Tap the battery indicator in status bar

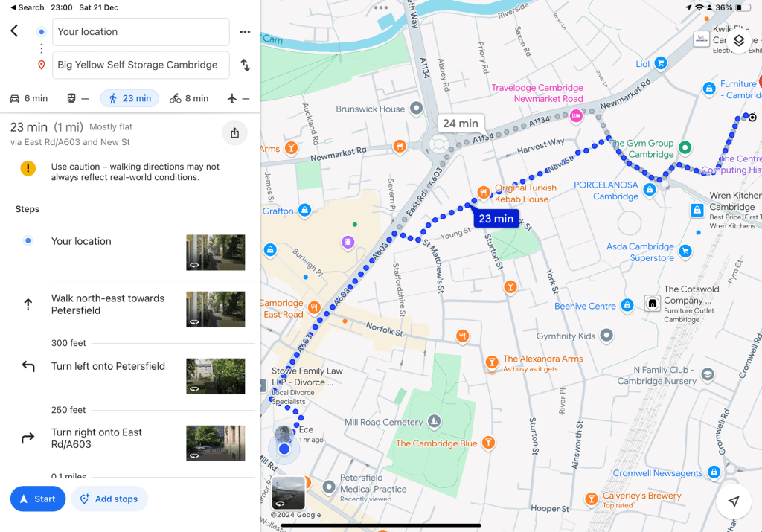pos(743,7)
